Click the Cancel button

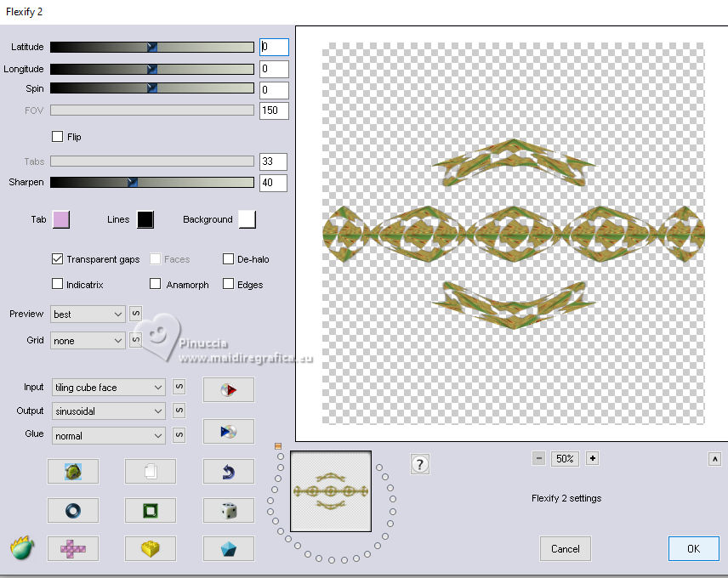coord(565,549)
